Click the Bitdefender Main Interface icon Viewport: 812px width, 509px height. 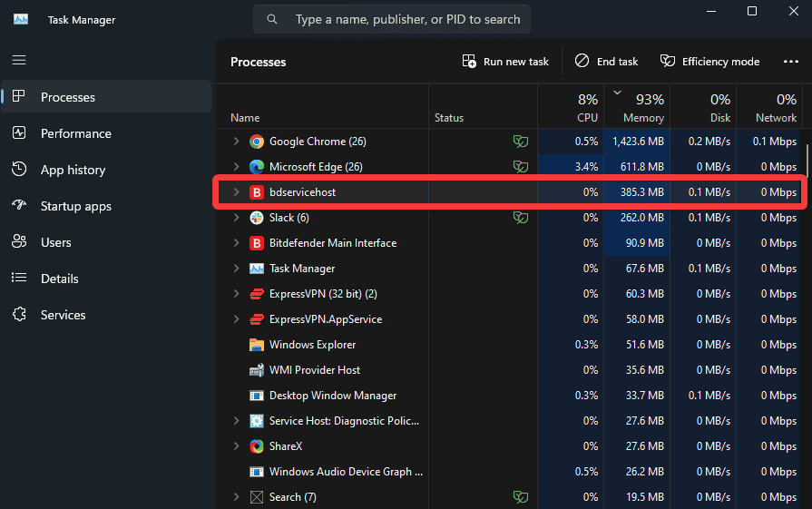257,243
